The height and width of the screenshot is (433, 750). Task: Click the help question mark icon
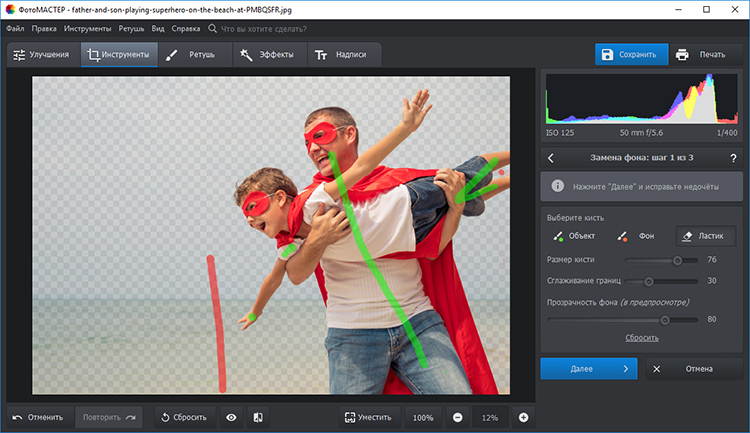733,157
